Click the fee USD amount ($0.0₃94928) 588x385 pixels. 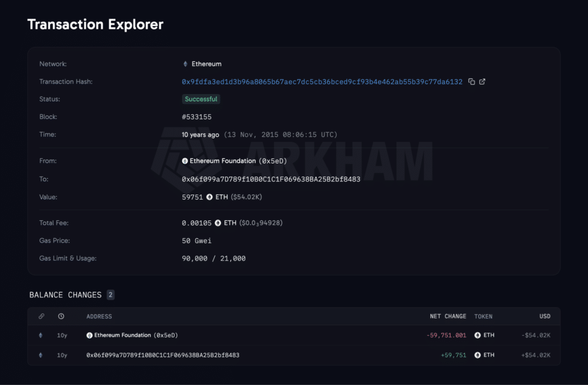[x=261, y=223]
